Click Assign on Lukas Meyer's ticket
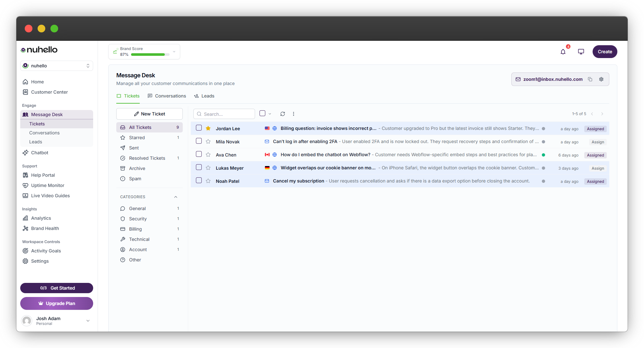The height and width of the screenshot is (348, 644). click(598, 168)
